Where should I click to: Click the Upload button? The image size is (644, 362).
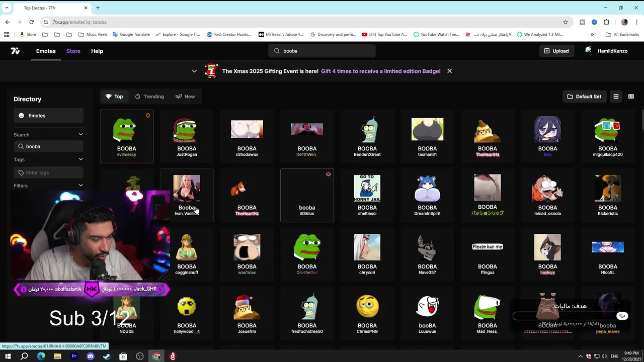click(556, 51)
